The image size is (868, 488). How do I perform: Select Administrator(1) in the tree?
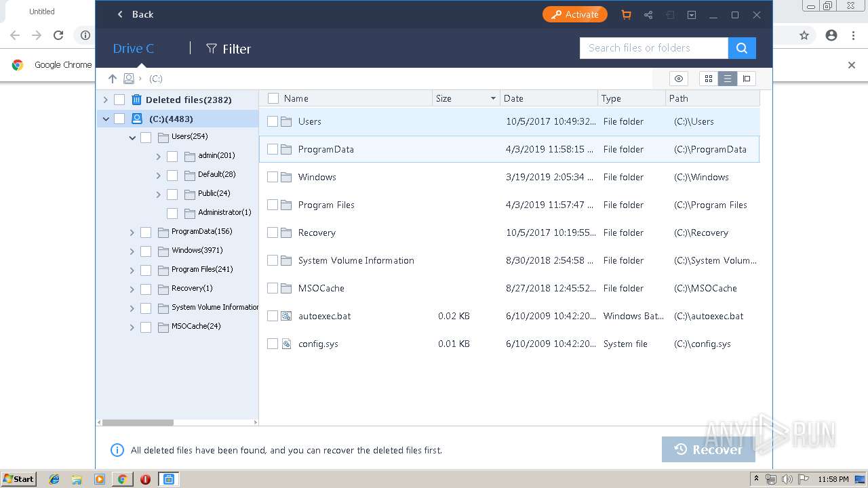224,212
